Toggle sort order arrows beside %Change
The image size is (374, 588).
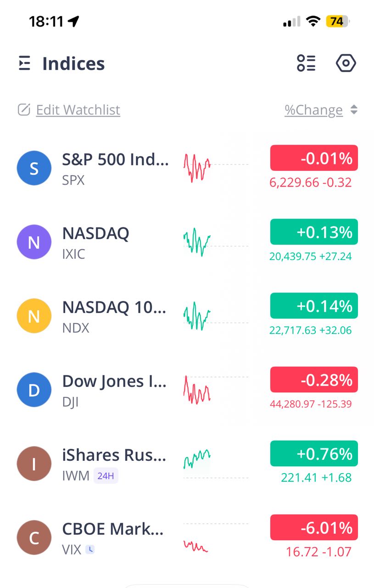pyautogui.click(x=353, y=110)
